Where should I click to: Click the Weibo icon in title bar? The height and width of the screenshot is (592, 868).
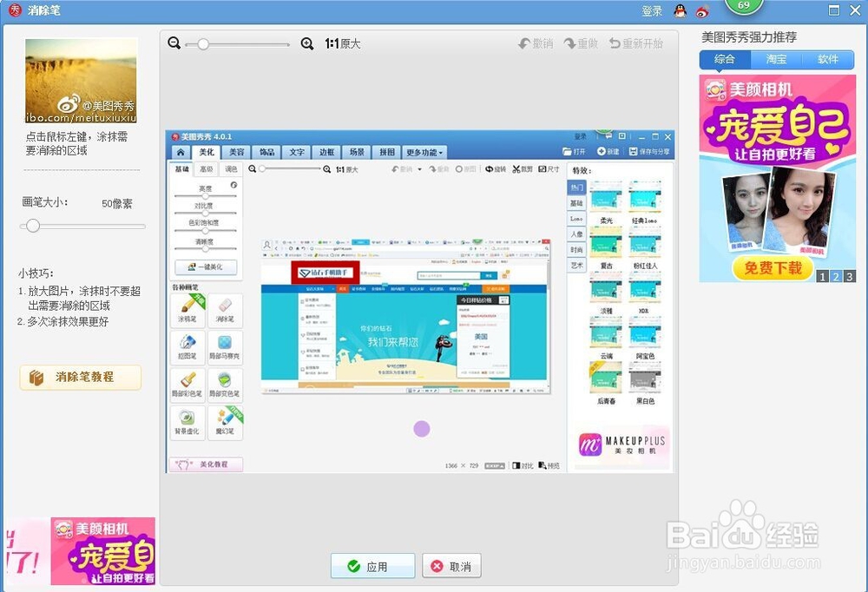[702, 10]
